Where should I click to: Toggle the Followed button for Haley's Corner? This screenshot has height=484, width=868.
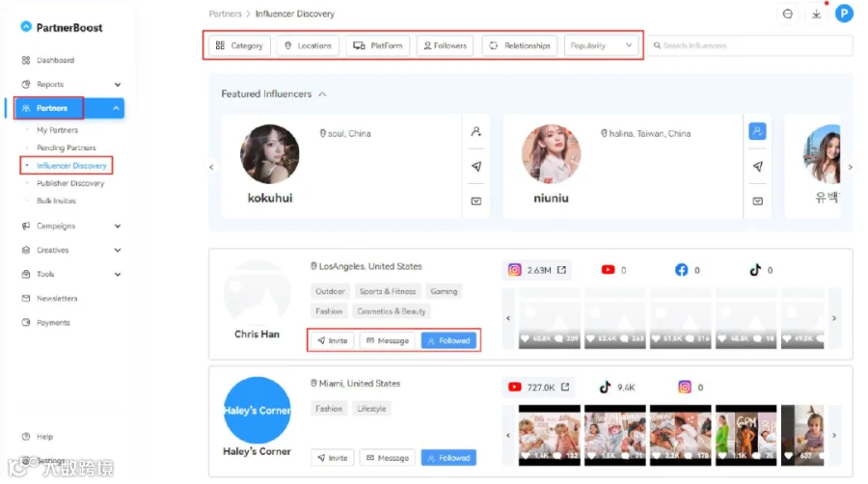(448, 458)
